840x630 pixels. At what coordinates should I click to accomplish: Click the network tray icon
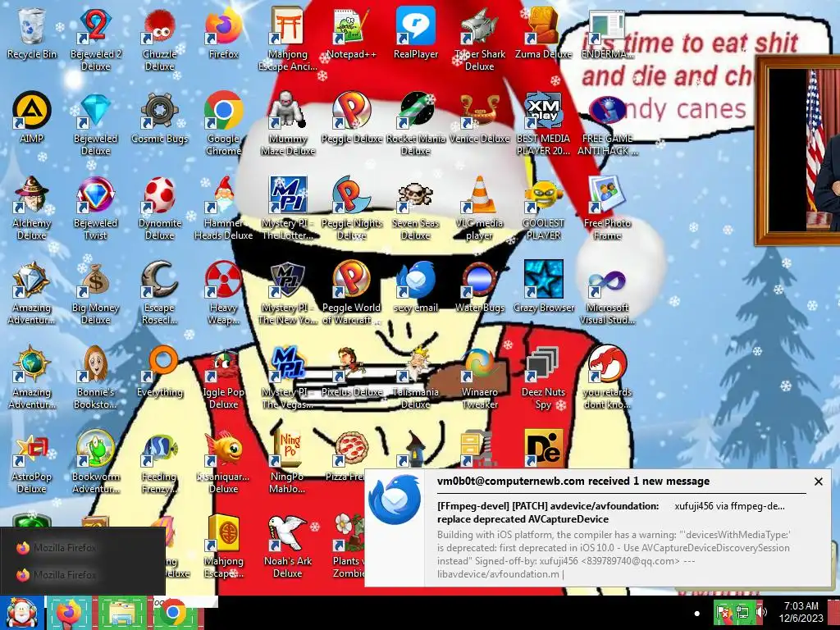pos(743,612)
